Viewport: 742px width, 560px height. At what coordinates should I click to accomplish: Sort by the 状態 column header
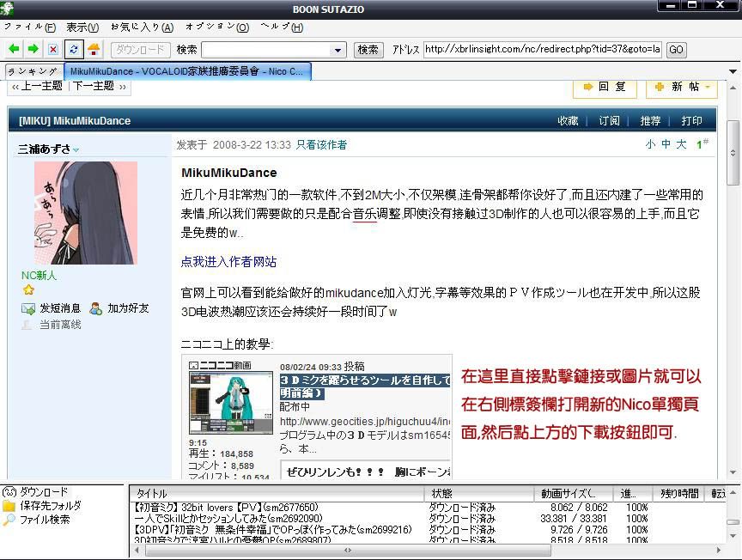click(x=479, y=494)
